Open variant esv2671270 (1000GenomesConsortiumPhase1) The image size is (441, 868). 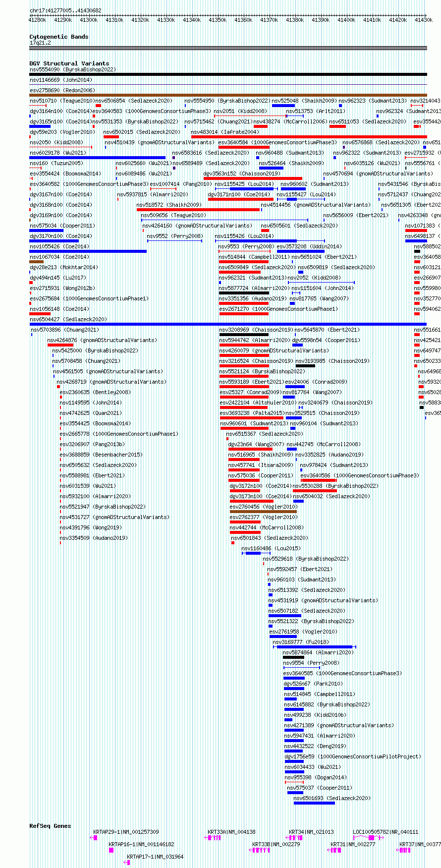[244, 314]
